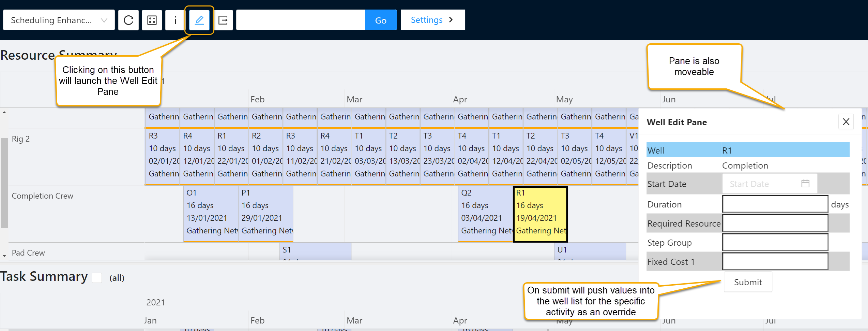
Task: Focus the Required Resource field
Action: [x=775, y=224]
